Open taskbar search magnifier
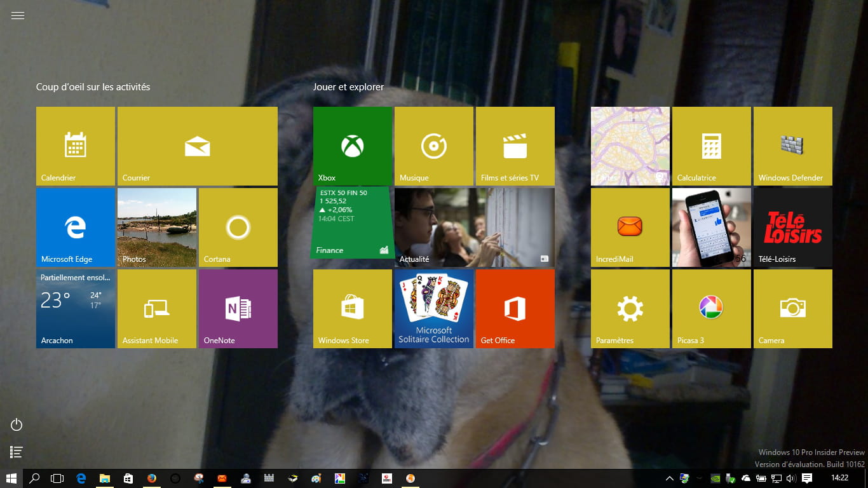 click(35, 478)
